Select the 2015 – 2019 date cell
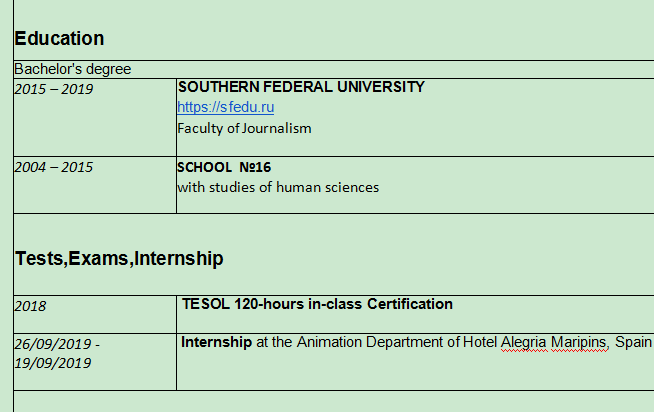Viewport: 654px width, 412px height. 53,89
